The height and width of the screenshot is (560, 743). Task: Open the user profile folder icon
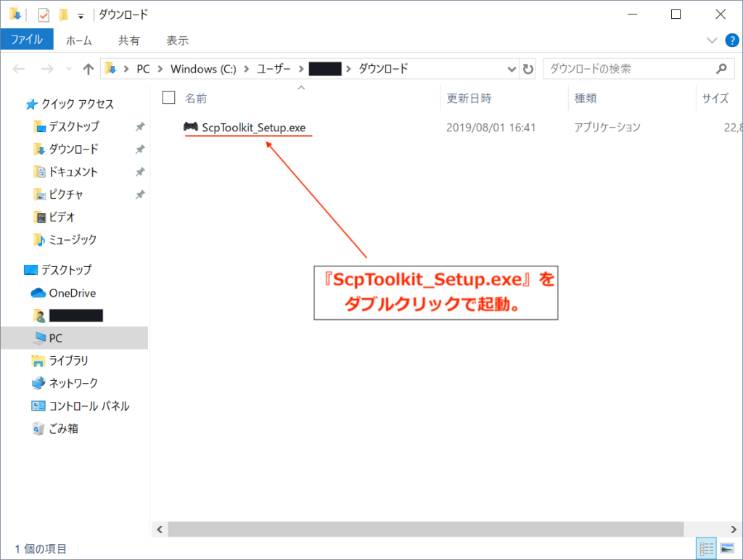point(39,316)
